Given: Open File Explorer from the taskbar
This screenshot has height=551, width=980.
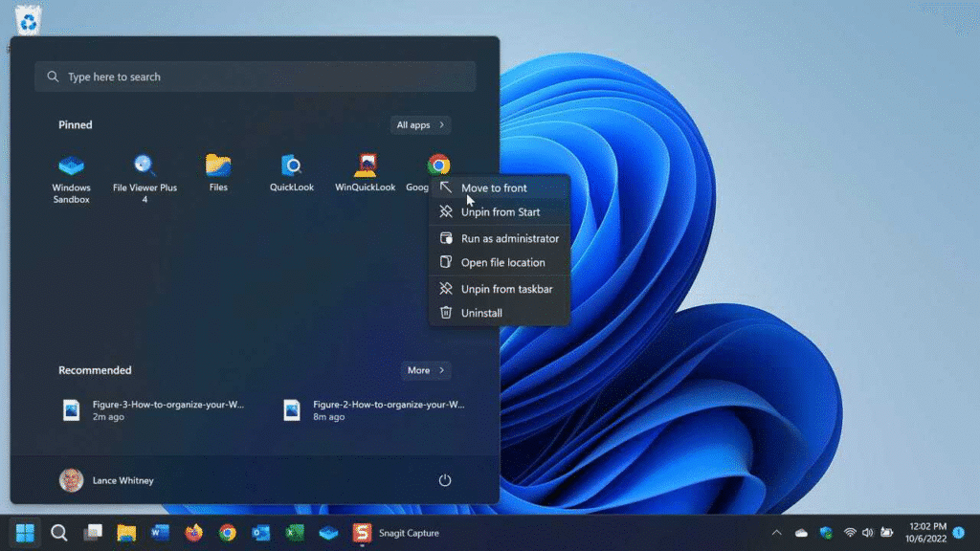Looking at the screenshot, I should click(x=126, y=533).
